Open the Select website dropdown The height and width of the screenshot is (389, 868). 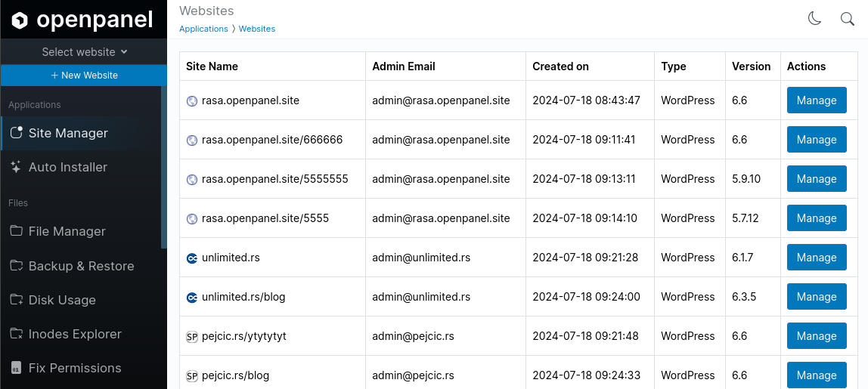click(x=84, y=52)
